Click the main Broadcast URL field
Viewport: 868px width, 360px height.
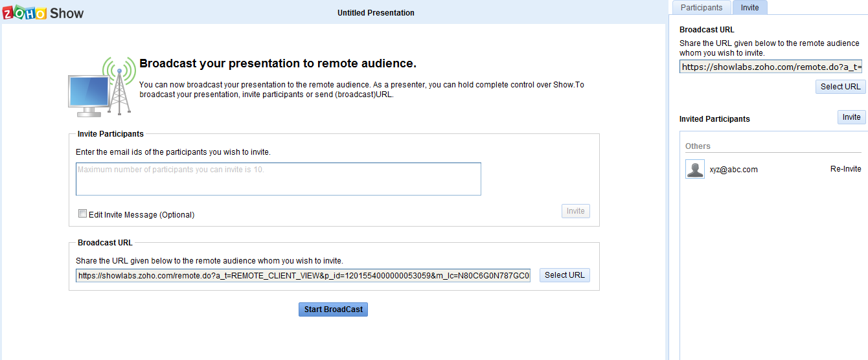pyautogui.click(x=303, y=276)
